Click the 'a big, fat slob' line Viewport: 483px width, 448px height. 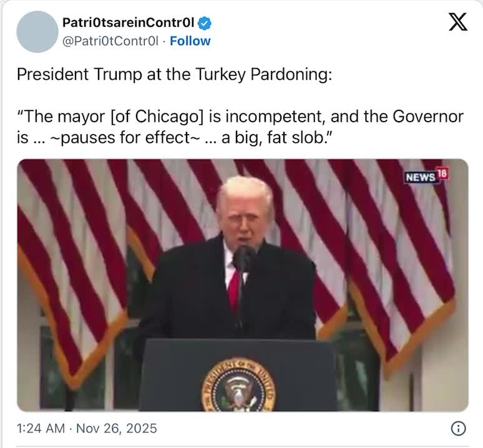pos(175,137)
